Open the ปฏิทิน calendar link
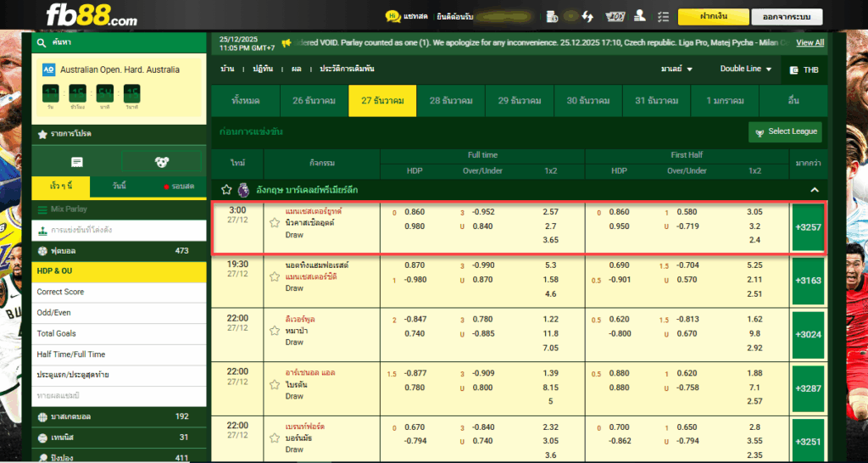The width and height of the screenshot is (868, 463). click(x=264, y=70)
